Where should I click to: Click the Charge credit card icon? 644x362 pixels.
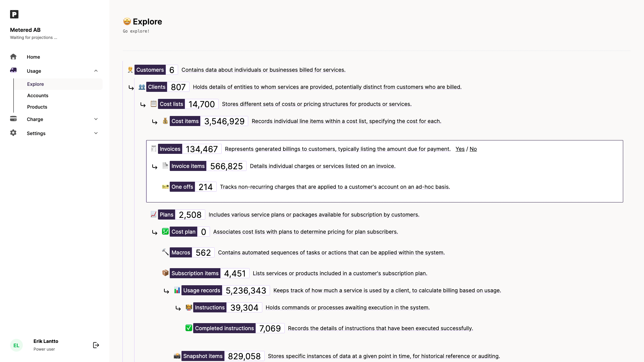coord(13,119)
